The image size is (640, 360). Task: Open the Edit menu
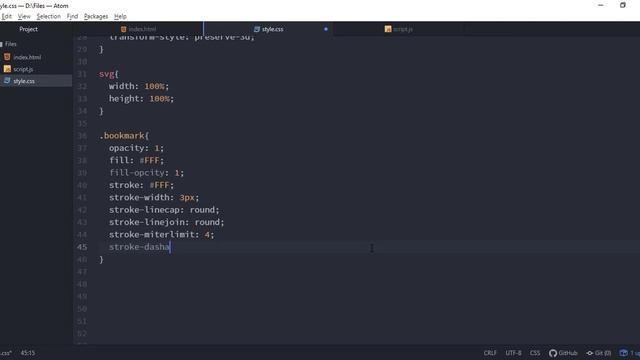pos(7,16)
